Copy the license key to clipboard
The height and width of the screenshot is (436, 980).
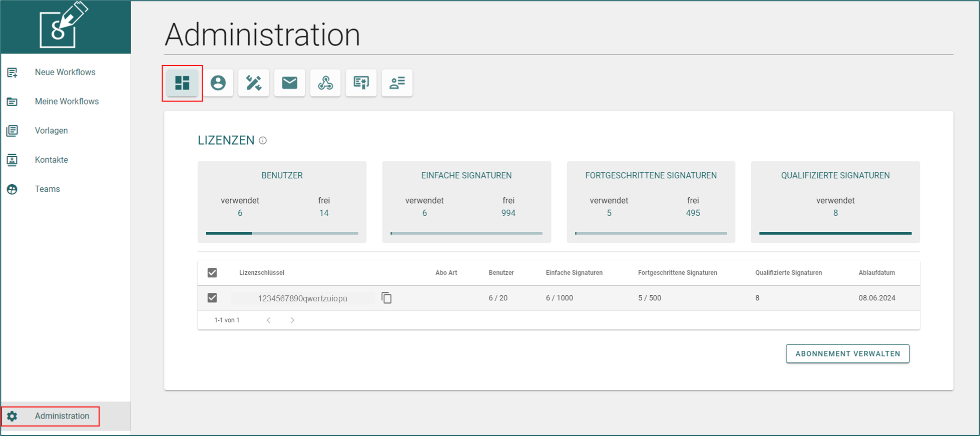386,298
